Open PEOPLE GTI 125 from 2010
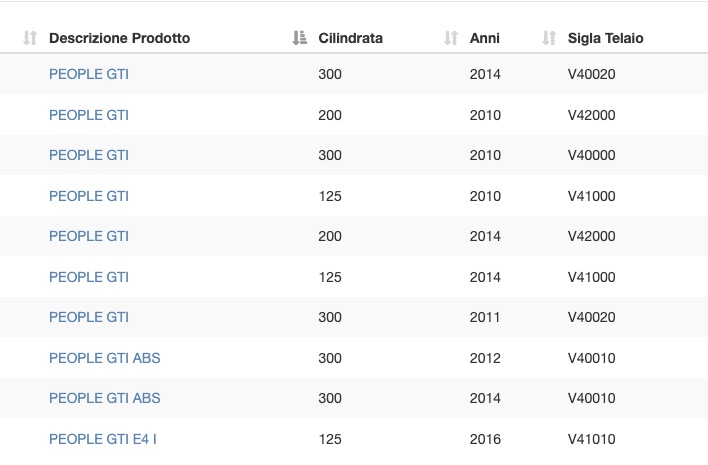This screenshot has width=708, height=465. point(88,196)
